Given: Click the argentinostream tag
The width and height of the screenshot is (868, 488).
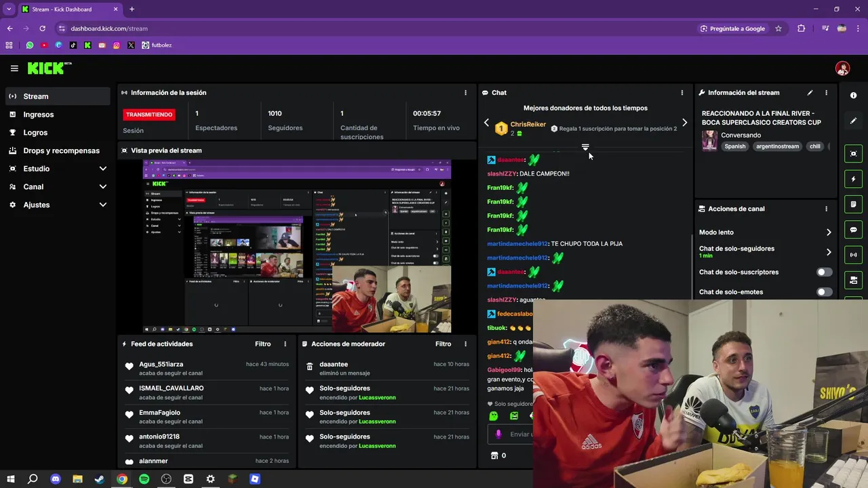Looking at the screenshot, I should 778,146.
